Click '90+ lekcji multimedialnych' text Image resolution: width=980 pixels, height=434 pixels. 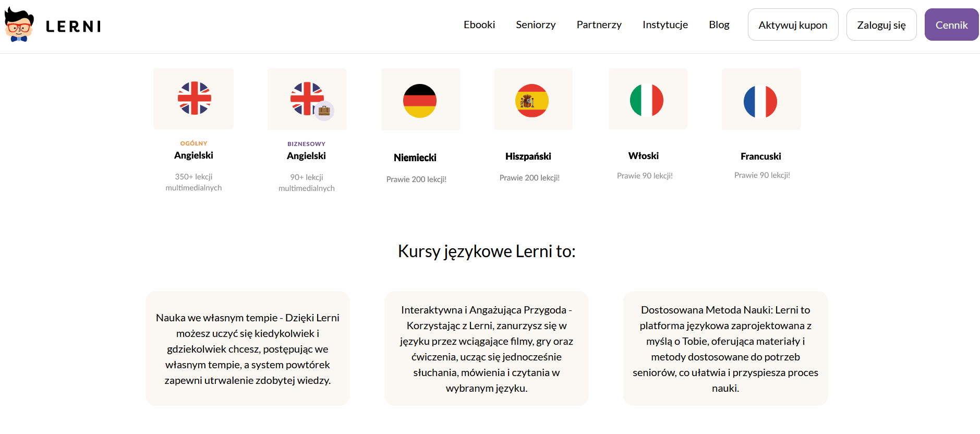click(307, 183)
